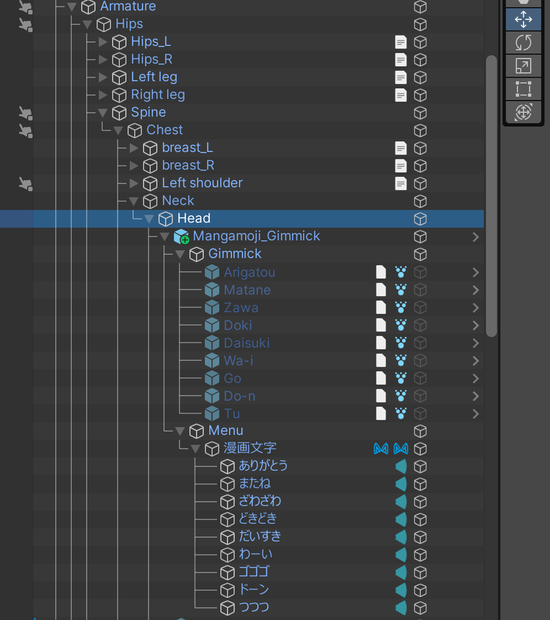Select the Scale tool in the toolbar

coord(523,66)
